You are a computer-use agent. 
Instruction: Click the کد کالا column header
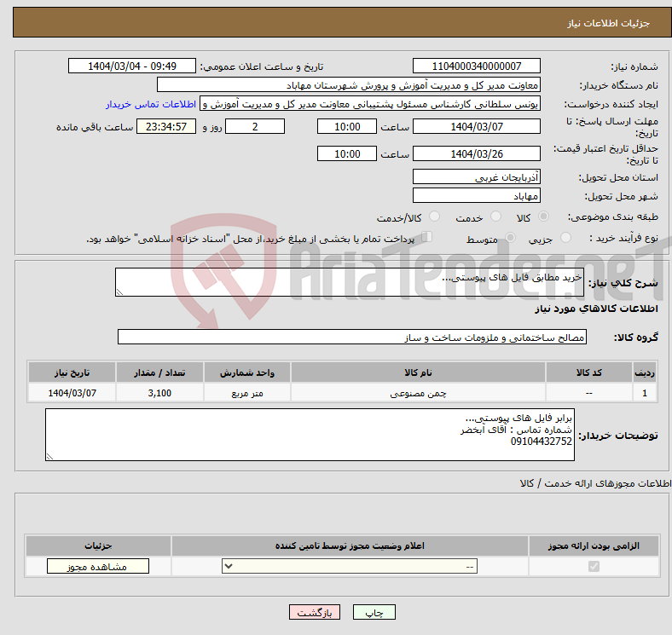tap(589, 372)
